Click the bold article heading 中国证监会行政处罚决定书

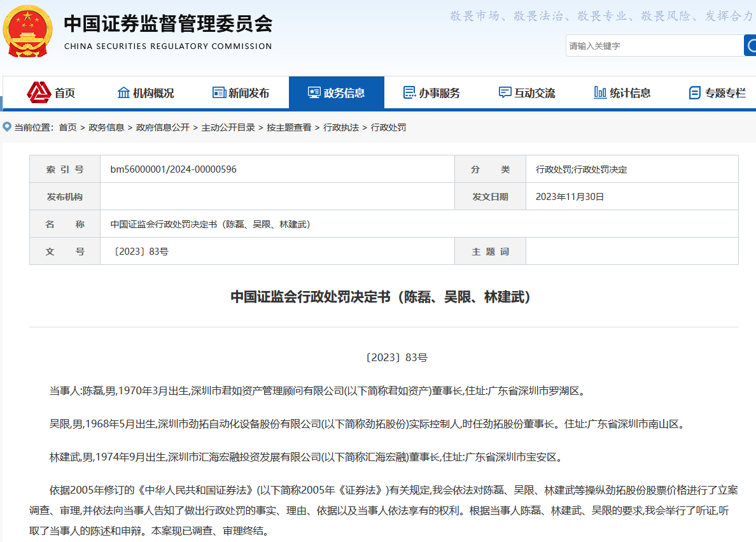coord(381,296)
